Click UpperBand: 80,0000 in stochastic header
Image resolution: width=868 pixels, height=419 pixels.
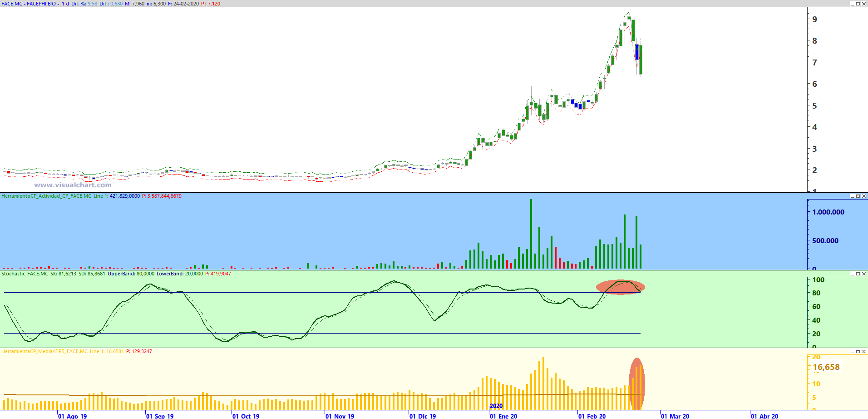[131, 274]
